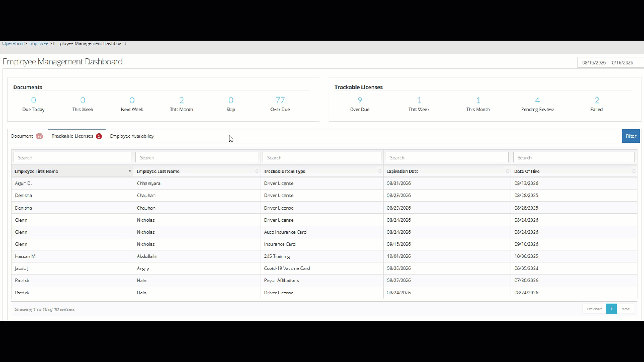Select page 1 in pagination
This screenshot has width=644, height=362.
point(611,309)
